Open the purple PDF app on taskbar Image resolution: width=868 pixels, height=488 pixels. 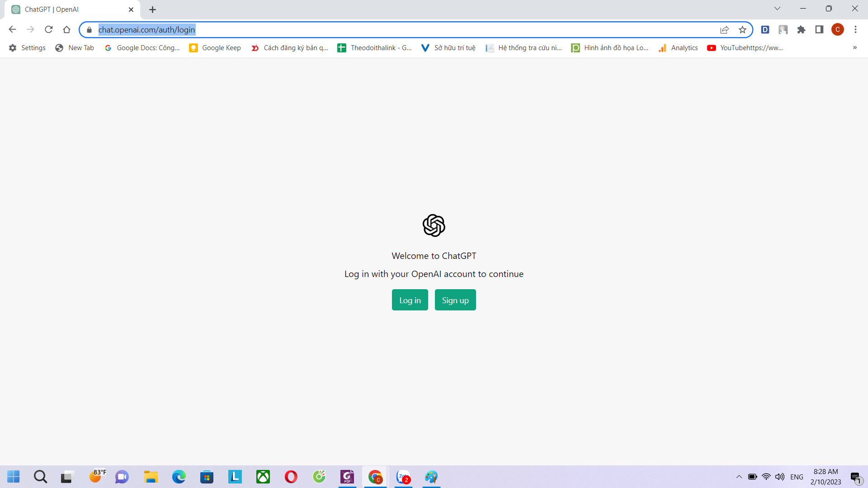347,477
